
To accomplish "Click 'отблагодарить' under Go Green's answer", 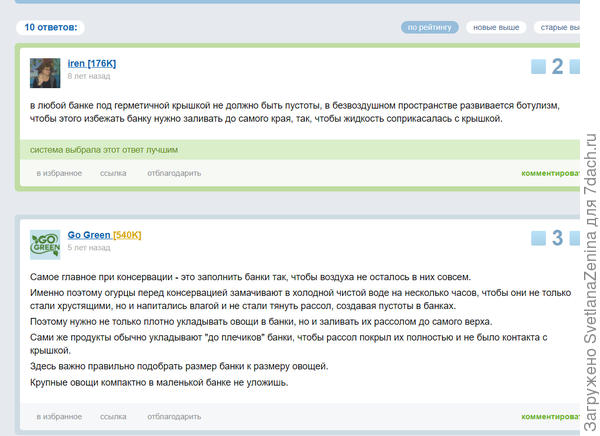I will pyautogui.click(x=174, y=416).
